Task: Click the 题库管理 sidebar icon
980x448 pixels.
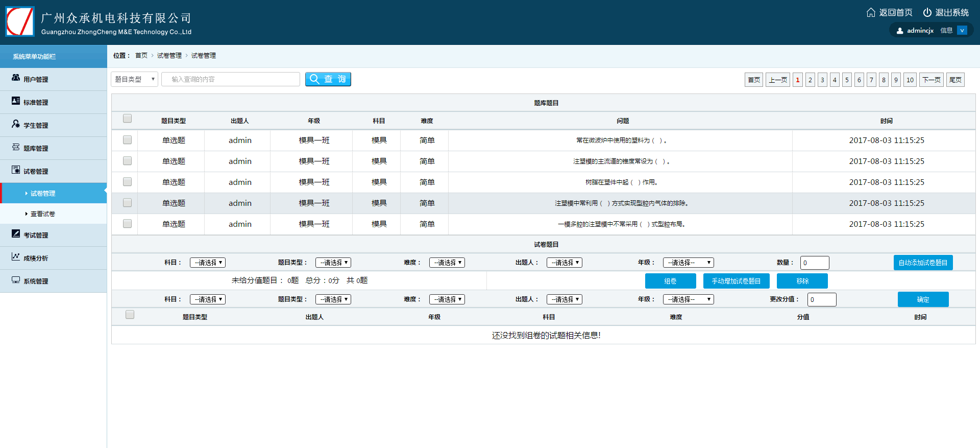Action: pyautogui.click(x=16, y=147)
